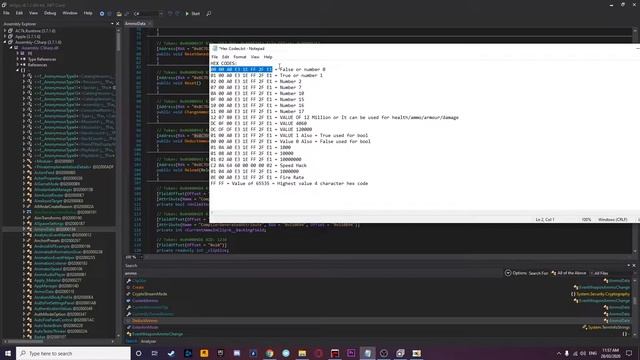Click the 'HEX CODES:' heading in Notepad
This screenshot has width=640, height=360.
223,63
